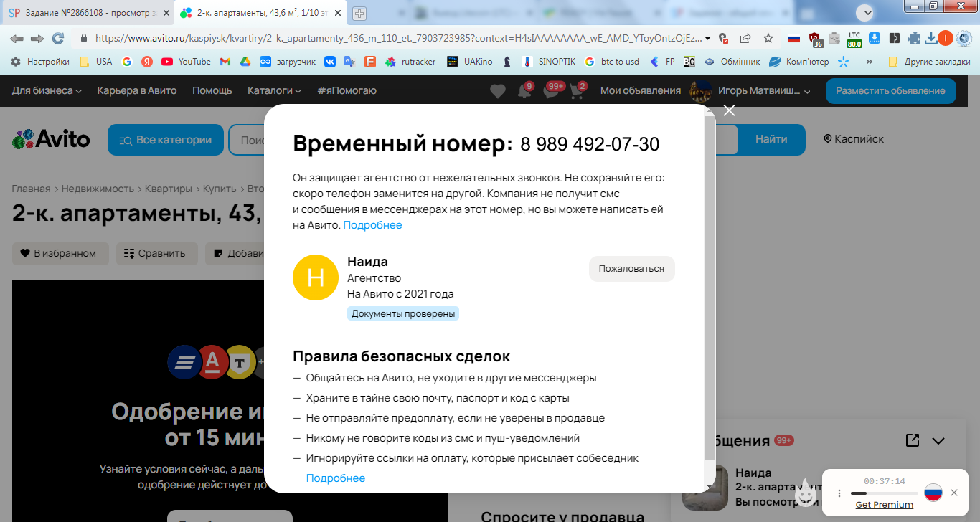This screenshot has height=522, width=980.
Task: Click the Avito logo
Action: coord(51,139)
